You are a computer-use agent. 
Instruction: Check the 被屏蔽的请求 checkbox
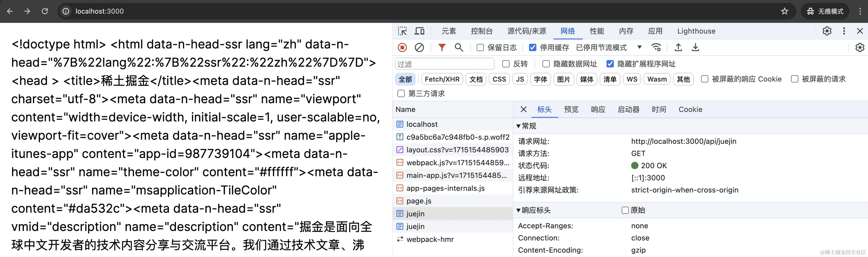(795, 79)
